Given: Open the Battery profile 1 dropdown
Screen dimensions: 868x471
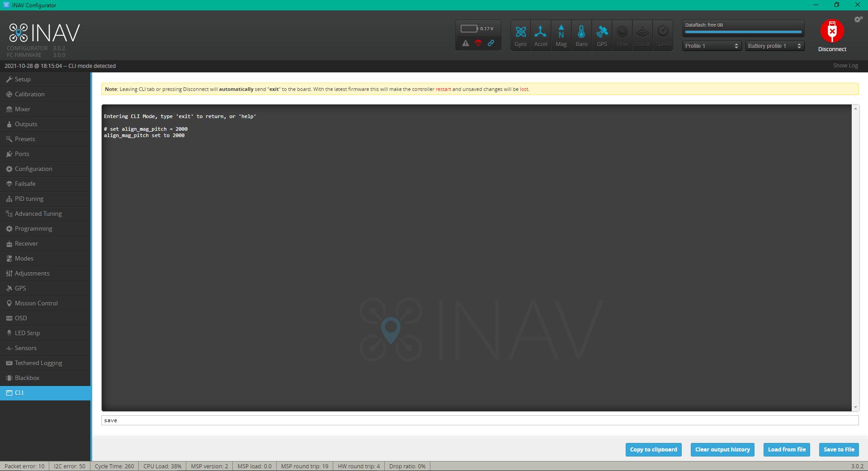Looking at the screenshot, I should point(775,46).
